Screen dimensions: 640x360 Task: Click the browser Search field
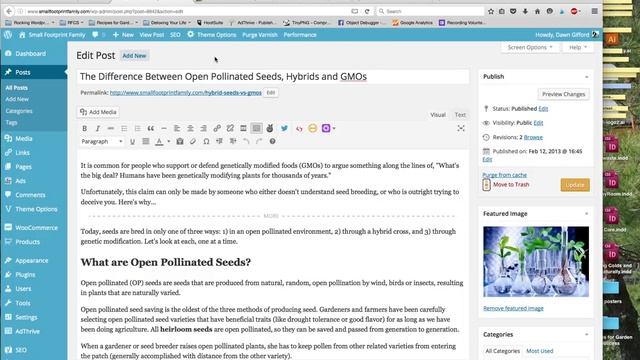pos(430,11)
